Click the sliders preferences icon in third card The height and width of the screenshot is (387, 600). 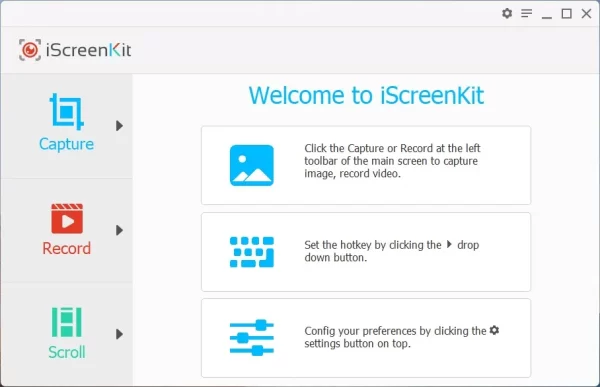coord(252,338)
